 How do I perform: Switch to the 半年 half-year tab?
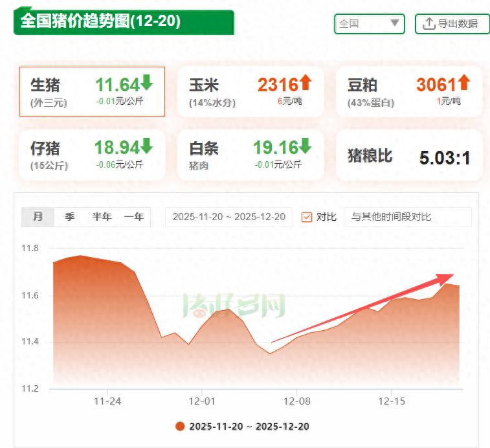click(102, 217)
